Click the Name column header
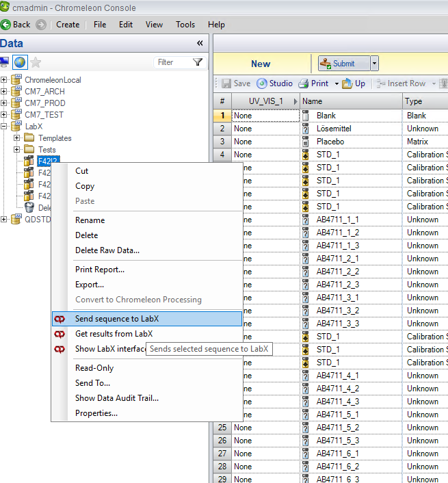 click(351, 101)
